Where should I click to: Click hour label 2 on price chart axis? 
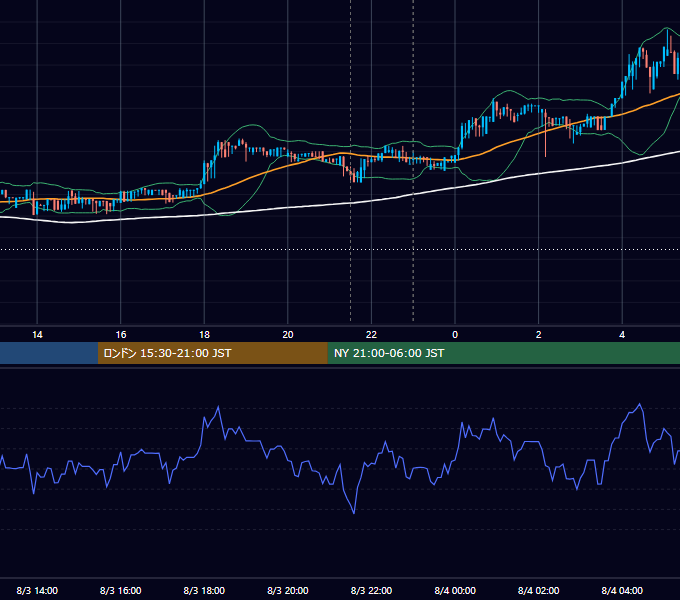click(539, 335)
